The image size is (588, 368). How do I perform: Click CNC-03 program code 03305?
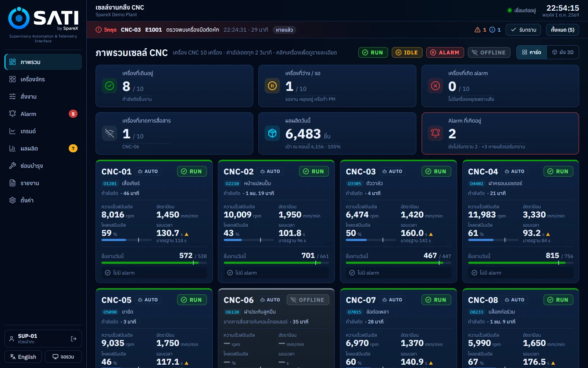click(x=354, y=184)
